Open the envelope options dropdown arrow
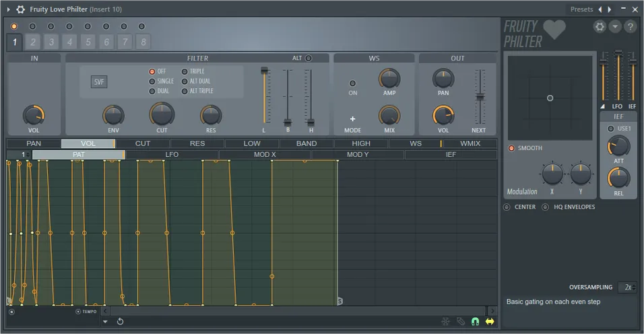 pyautogui.click(x=105, y=322)
